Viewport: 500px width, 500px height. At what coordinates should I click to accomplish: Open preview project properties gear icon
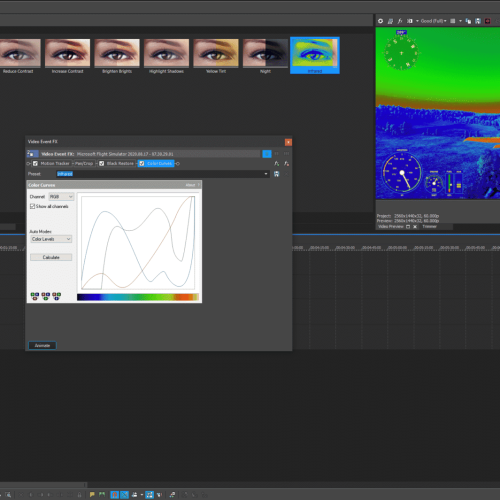coord(380,21)
